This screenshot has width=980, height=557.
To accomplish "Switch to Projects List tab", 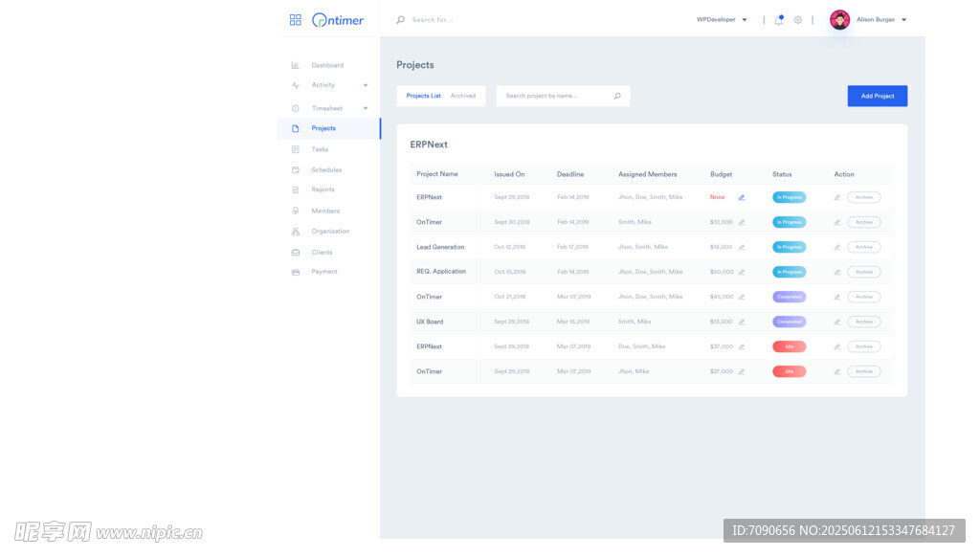I will tap(423, 96).
